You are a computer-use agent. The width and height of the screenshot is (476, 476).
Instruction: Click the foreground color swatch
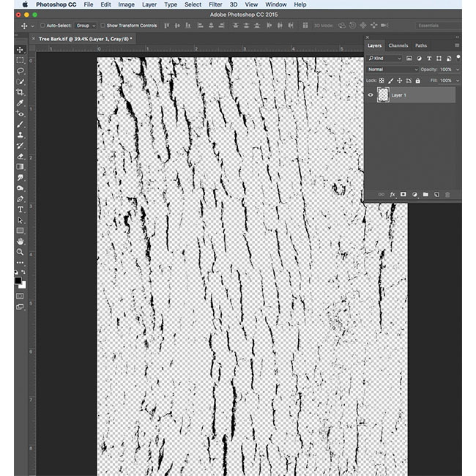(18, 280)
